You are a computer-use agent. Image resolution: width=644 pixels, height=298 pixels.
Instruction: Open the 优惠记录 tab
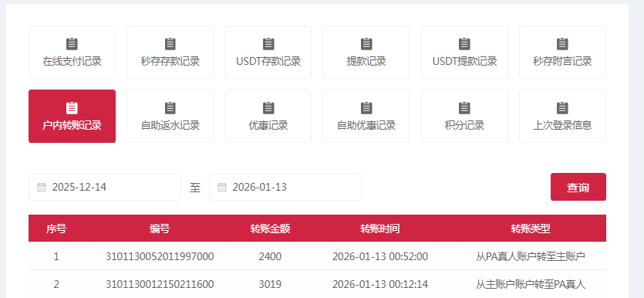pyautogui.click(x=268, y=117)
